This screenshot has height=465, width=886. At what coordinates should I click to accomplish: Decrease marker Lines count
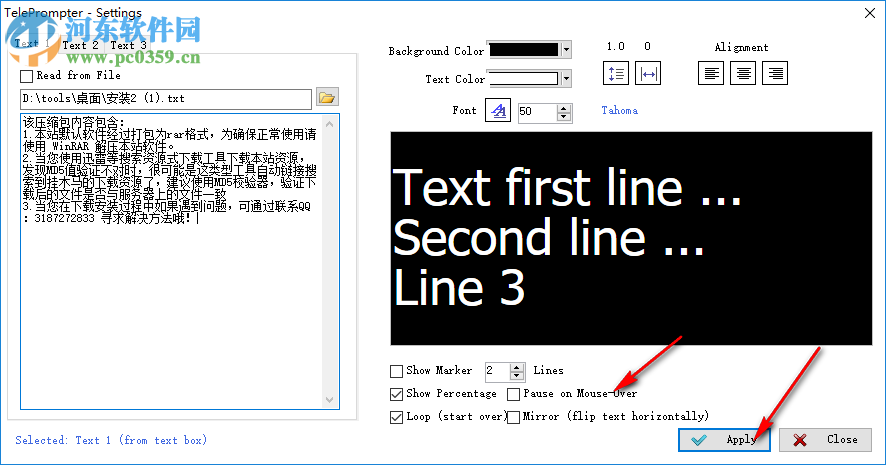pos(516,376)
